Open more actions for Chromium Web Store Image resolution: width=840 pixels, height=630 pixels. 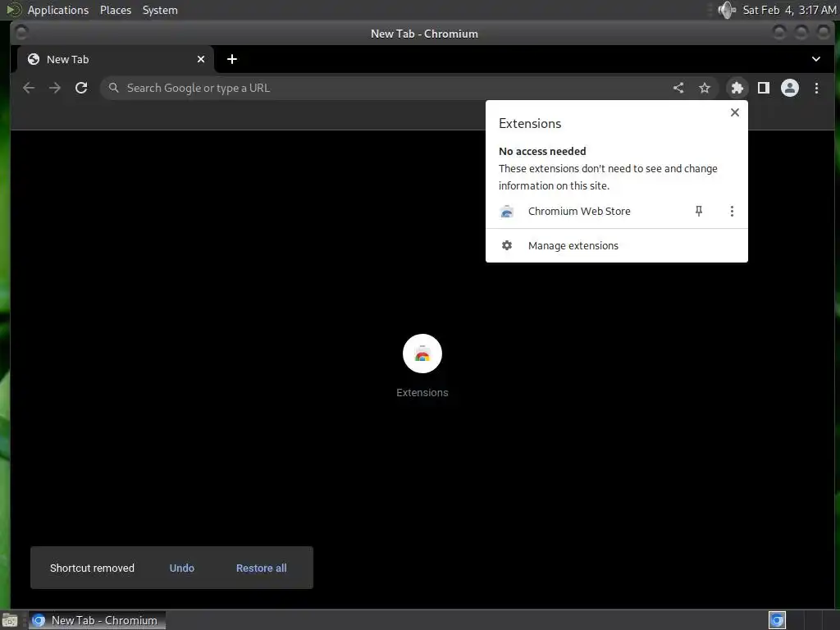click(732, 211)
